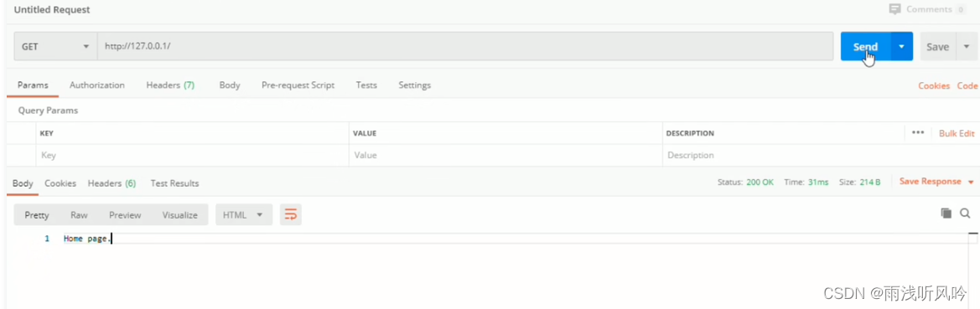Expand the Save Response dropdown
Viewport: 980px width, 309px height.
tap(972, 182)
